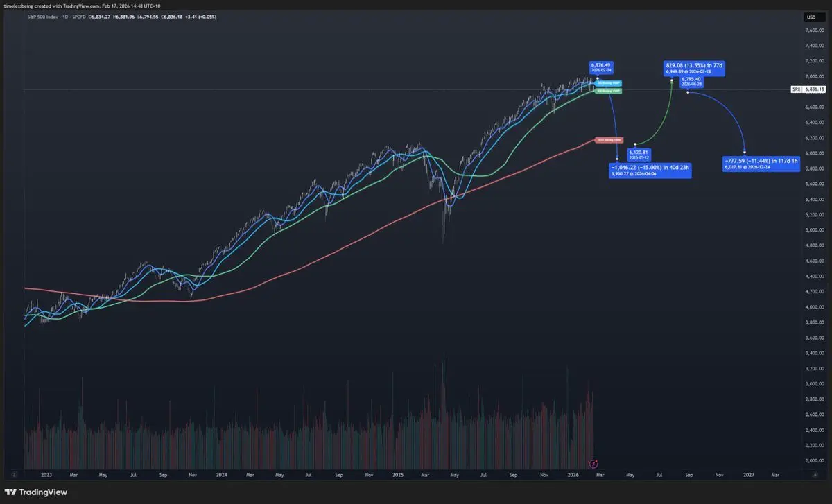Toggle the A auto-scale button on price axis
832x504 pixels.
point(814,476)
